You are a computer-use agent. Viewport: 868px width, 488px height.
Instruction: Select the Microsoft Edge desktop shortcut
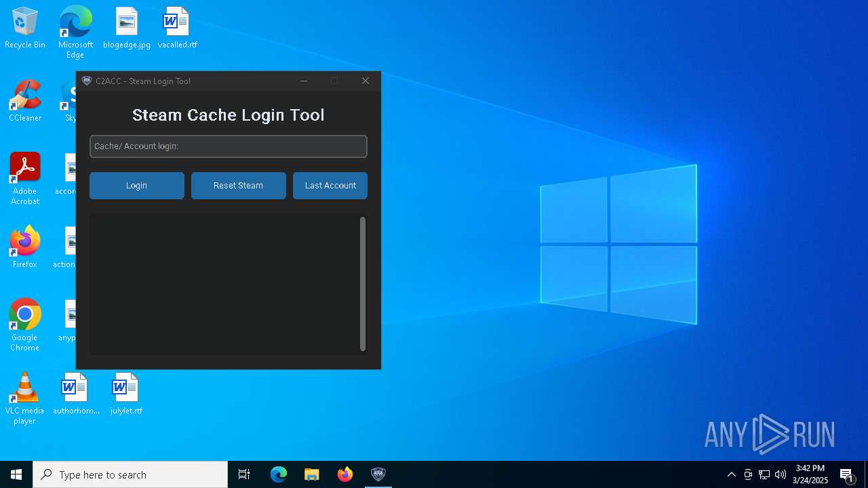[x=75, y=32]
